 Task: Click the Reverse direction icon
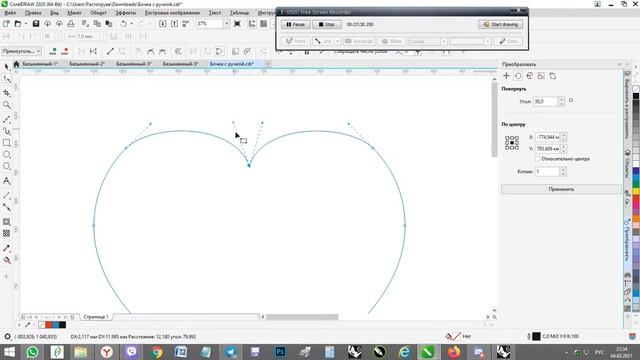(178, 51)
